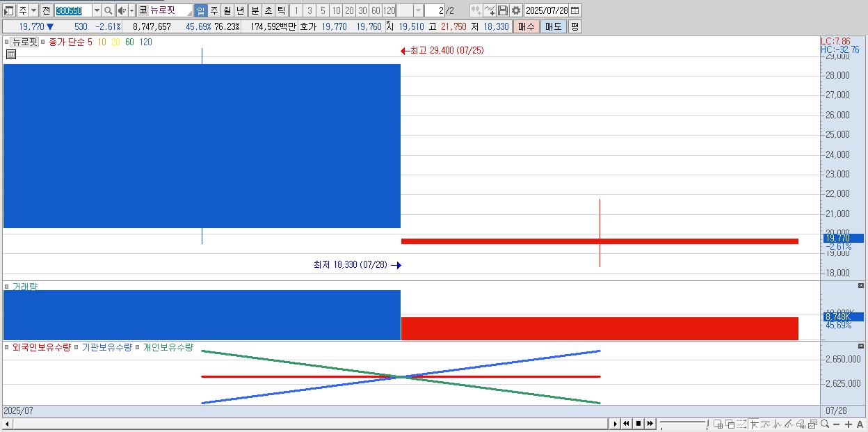Click the 기관보유수량 blue legend label

point(107,347)
